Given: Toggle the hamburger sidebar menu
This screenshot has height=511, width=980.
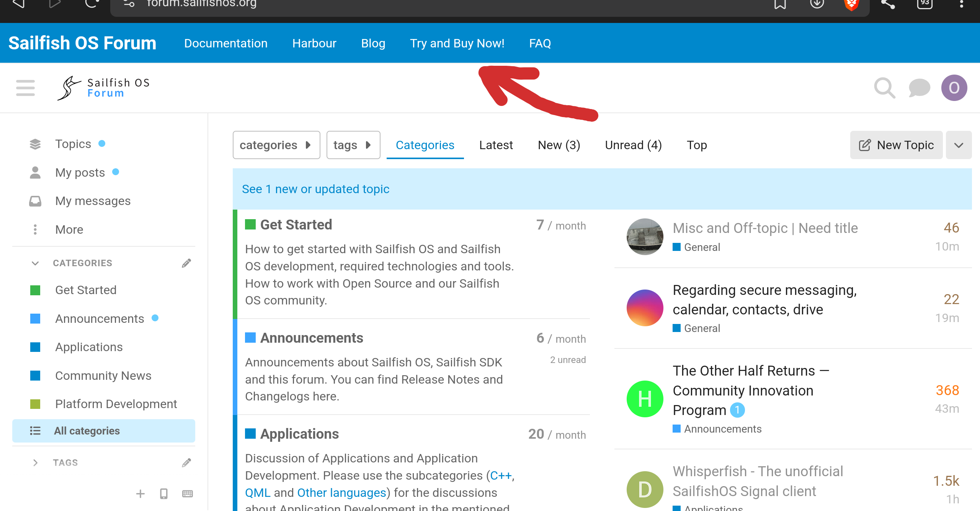Looking at the screenshot, I should [25, 88].
